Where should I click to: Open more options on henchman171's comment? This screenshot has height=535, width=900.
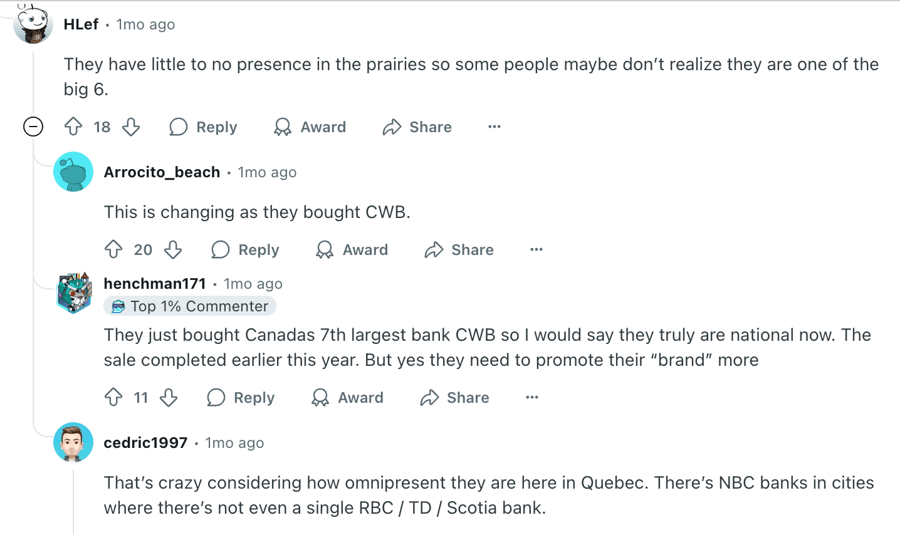pyautogui.click(x=532, y=398)
